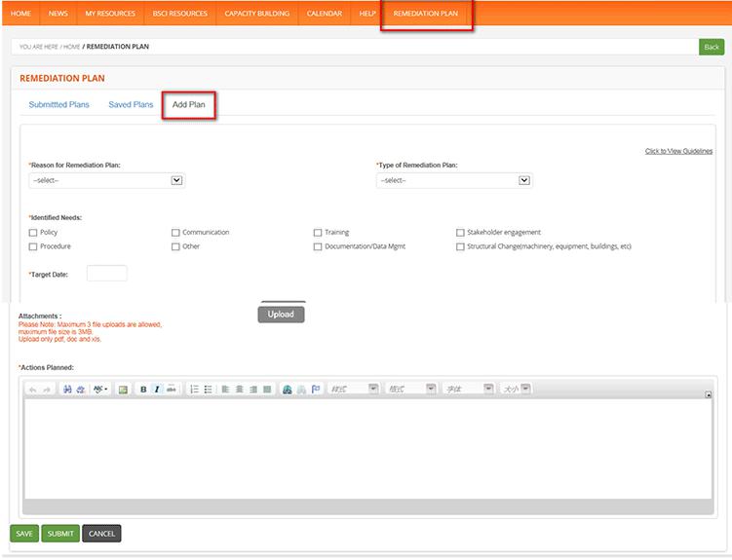Image resolution: width=732 pixels, height=560 pixels.
Task: Enable the Training identified need
Action: tap(318, 233)
